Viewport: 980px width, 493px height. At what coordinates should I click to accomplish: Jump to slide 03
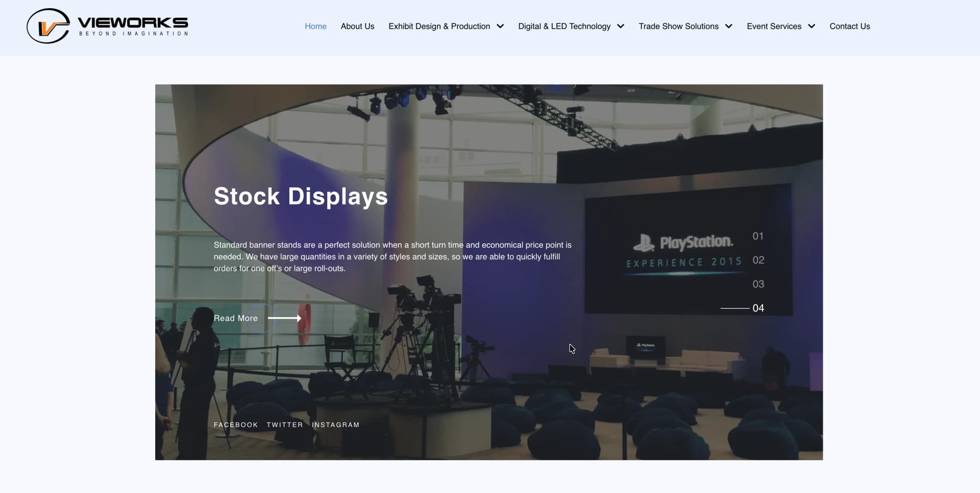[x=758, y=284]
